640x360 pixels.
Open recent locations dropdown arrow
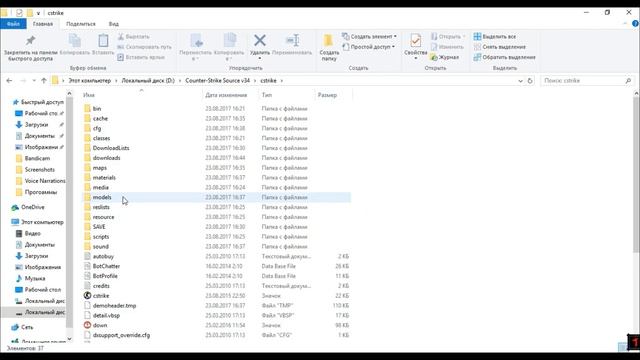point(34,81)
